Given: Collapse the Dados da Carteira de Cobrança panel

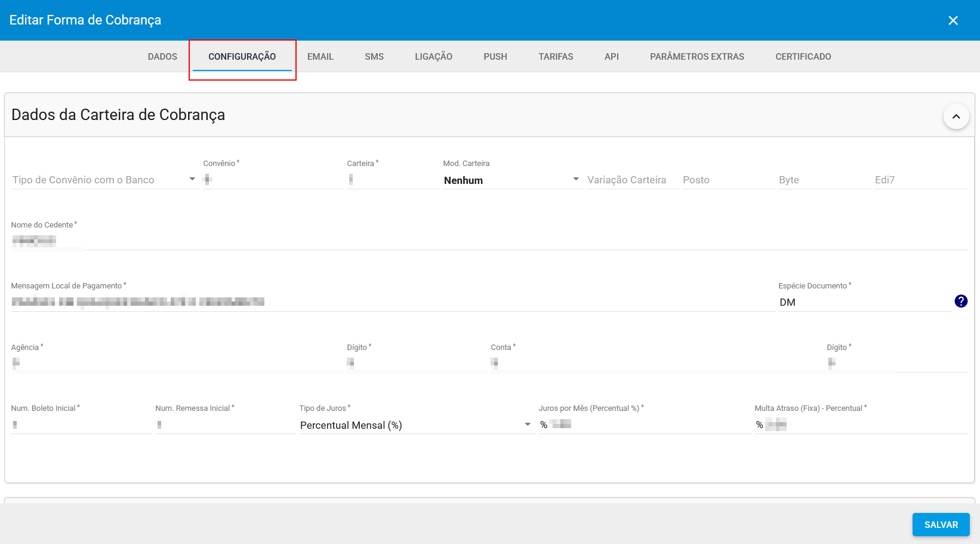Looking at the screenshot, I should pos(956,116).
